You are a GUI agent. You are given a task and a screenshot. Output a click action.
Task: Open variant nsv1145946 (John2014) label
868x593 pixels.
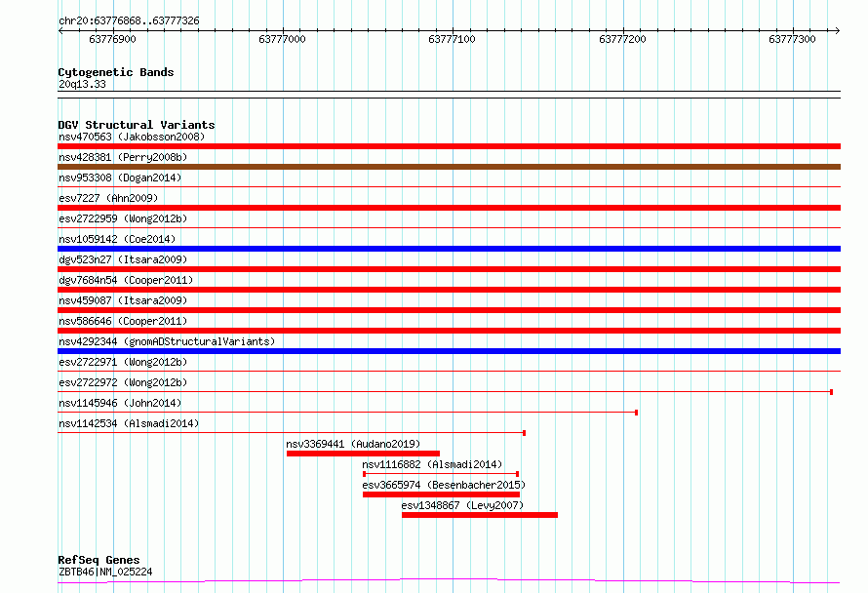[120, 403]
